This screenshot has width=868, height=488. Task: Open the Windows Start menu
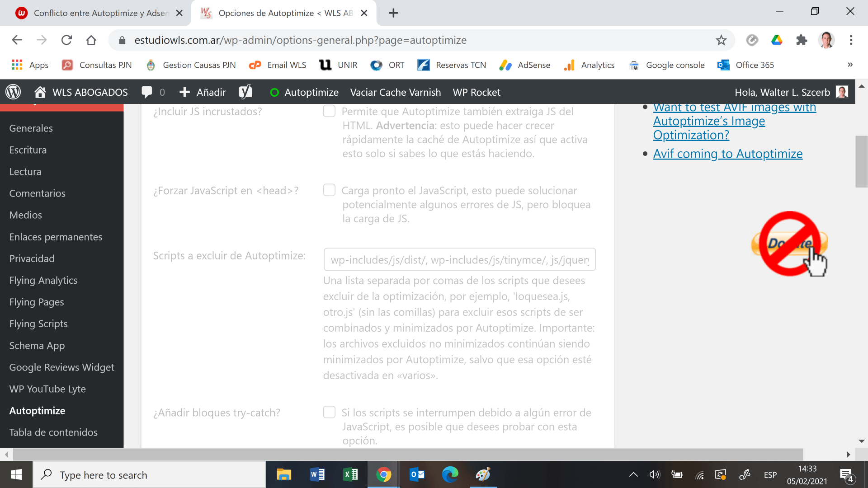click(x=16, y=474)
